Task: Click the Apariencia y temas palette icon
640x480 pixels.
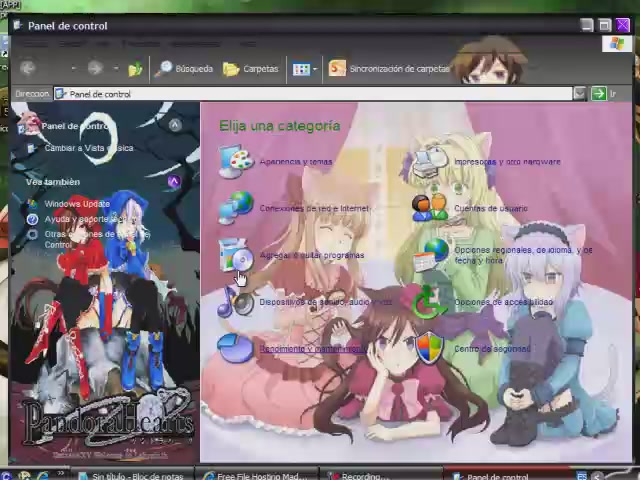Action: [236, 161]
